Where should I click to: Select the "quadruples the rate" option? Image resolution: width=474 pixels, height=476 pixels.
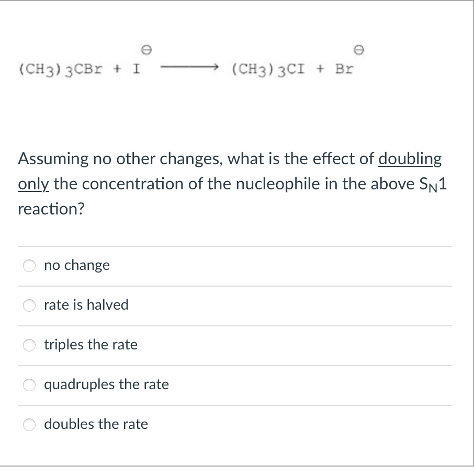(x=29, y=385)
